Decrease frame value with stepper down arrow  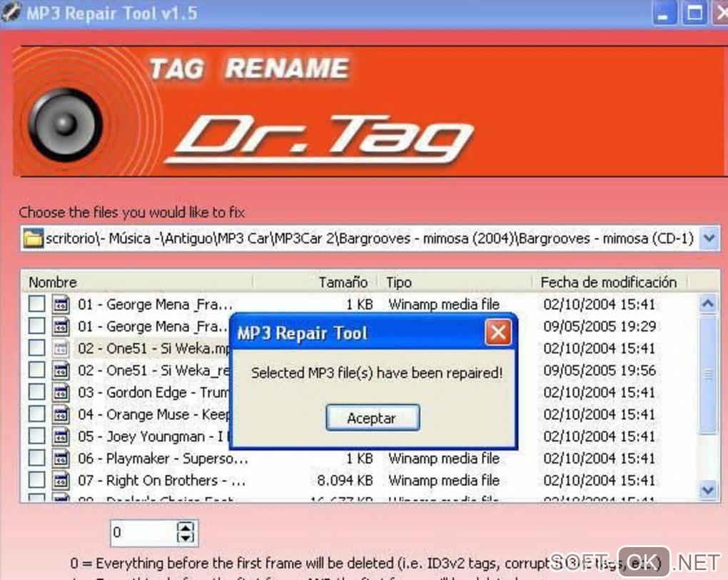click(186, 538)
